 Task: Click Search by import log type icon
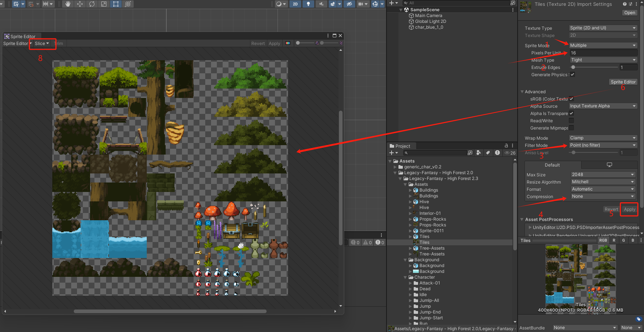point(497,153)
